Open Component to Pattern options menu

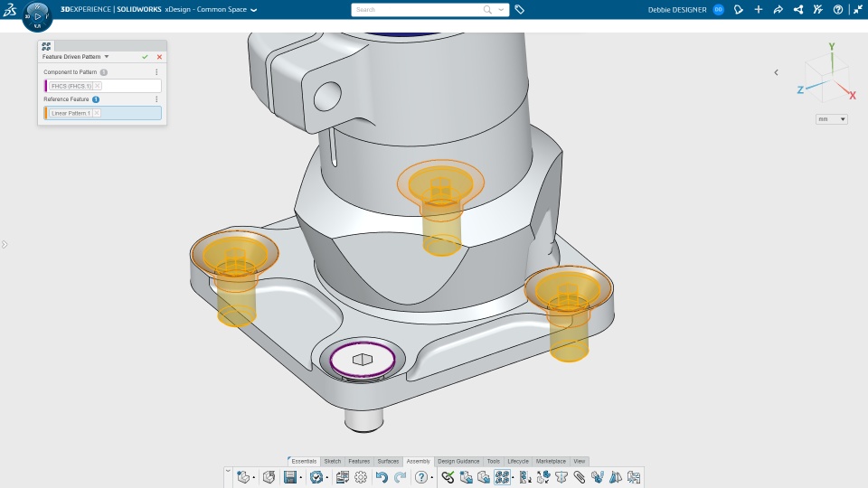pyautogui.click(x=156, y=72)
